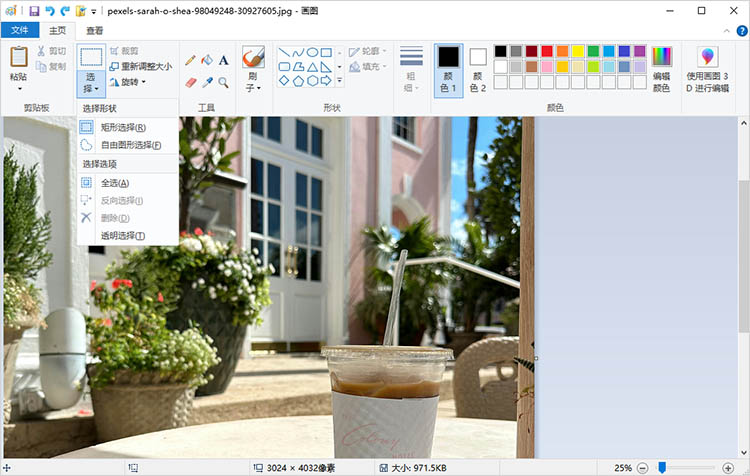Image resolution: width=750 pixels, height=476 pixels.
Task: Choose 自由图形选择 free-form selection
Action: pyautogui.click(x=130, y=145)
